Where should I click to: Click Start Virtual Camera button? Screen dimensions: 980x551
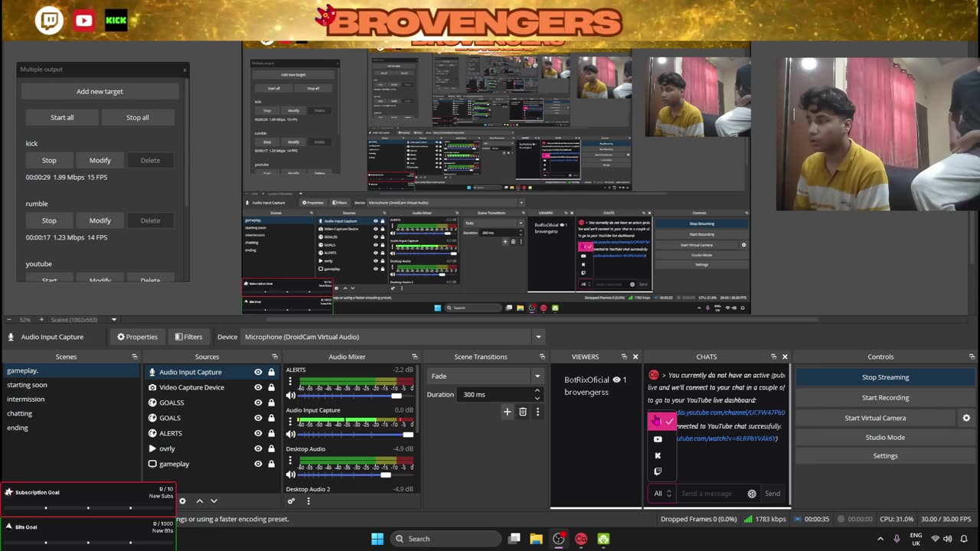(875, 418)
